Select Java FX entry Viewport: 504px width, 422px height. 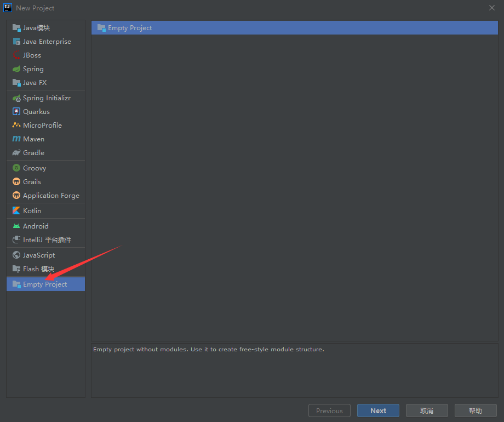(x=45, y=82)
